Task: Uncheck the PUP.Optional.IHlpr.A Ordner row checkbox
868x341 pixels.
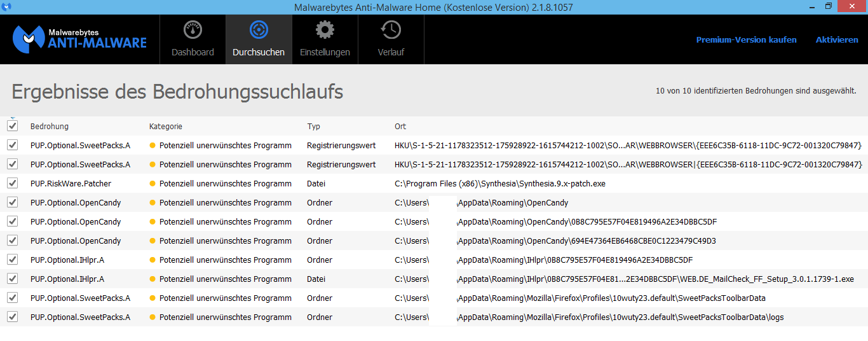Action: click(12, 260)
